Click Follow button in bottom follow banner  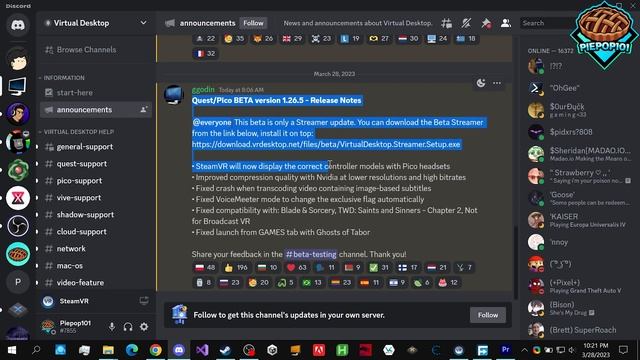[x=488, y=315]
